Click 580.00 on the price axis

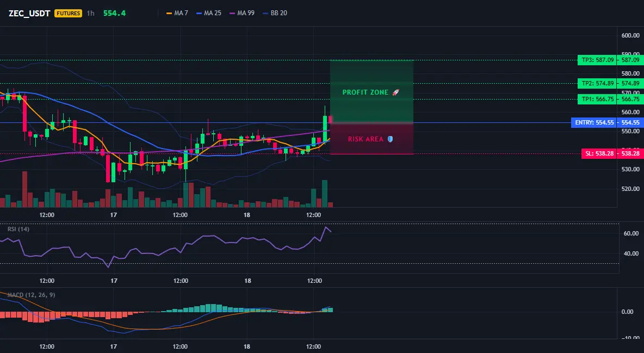631,73
